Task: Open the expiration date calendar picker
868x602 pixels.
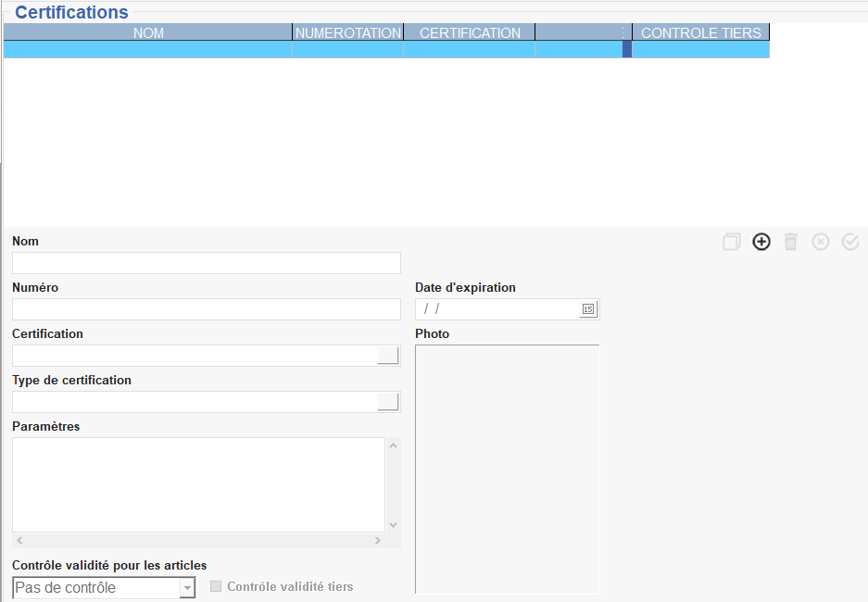Action: point(587,309)
